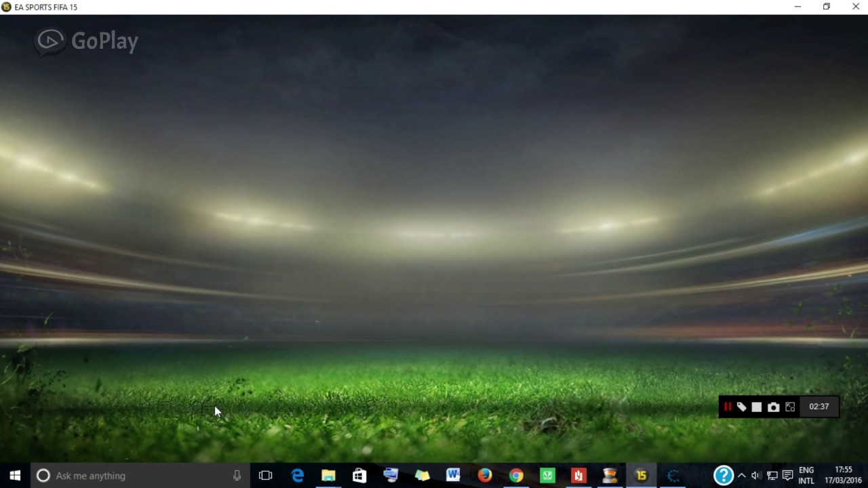This screenshot has width=868, height=488.
Task: Open the hourglass-like app in taskbar
Action: pyautogui.click(x=610, y=476)
